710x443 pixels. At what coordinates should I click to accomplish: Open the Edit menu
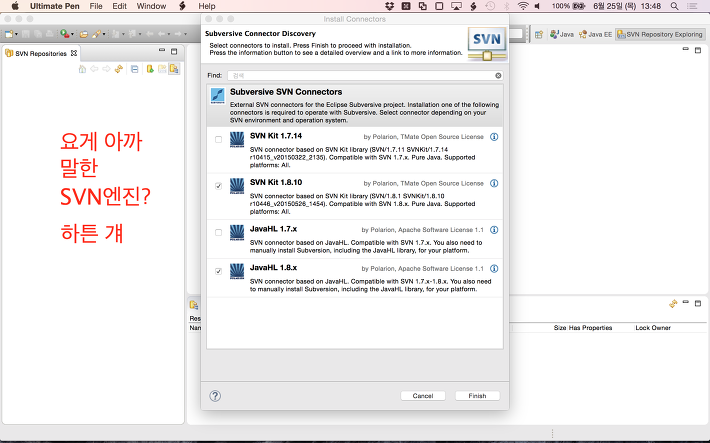coord(120,6)
